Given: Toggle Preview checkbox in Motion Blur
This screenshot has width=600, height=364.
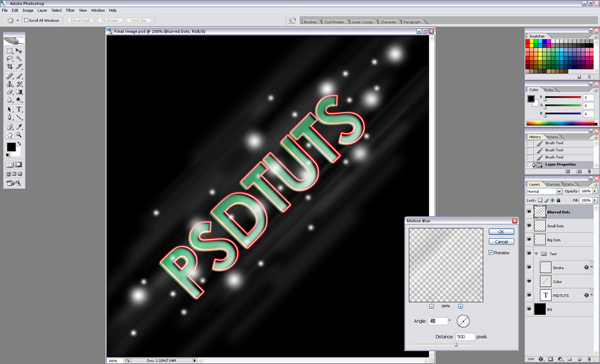Looking at the screenshot, I should (x=491, y=253).
